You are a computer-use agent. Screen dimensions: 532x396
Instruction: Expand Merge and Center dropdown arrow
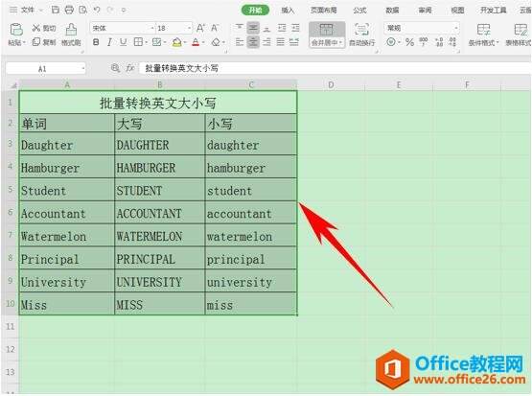(340, 43)
